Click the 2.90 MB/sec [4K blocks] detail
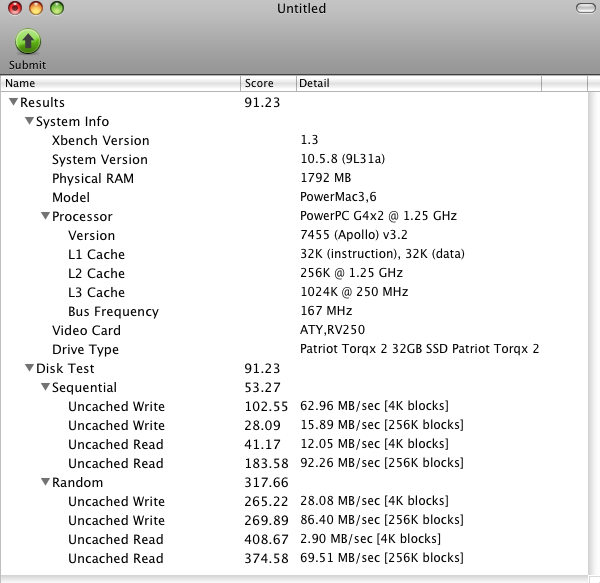 pyautogui.click(x=370, y=539)
